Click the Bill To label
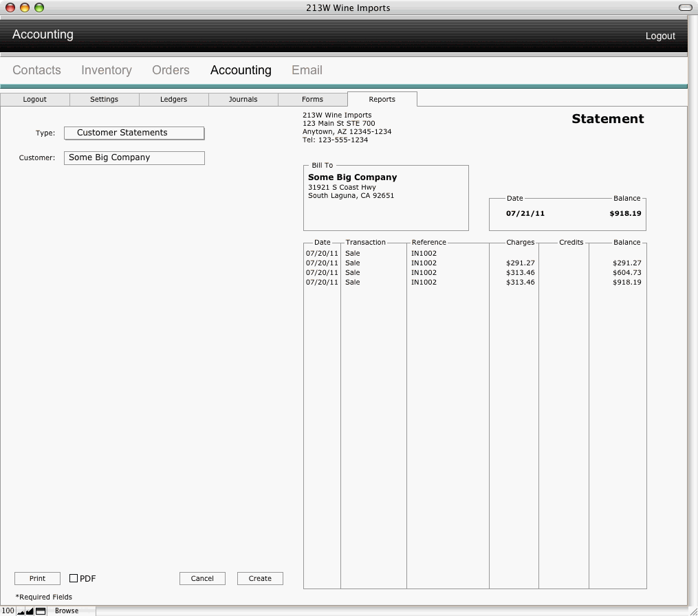Image resolution: width=698 pixels, height=616 pixels. [323, 165]
